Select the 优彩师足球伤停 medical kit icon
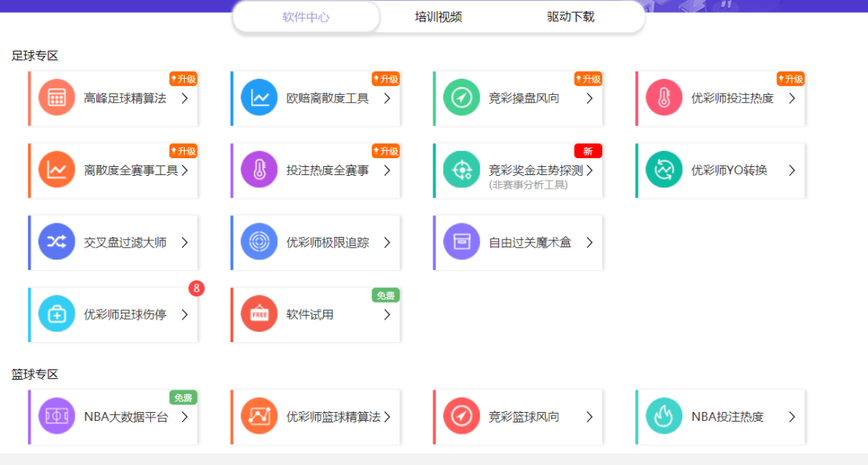The image size is (868, 465). click(56, 314)
